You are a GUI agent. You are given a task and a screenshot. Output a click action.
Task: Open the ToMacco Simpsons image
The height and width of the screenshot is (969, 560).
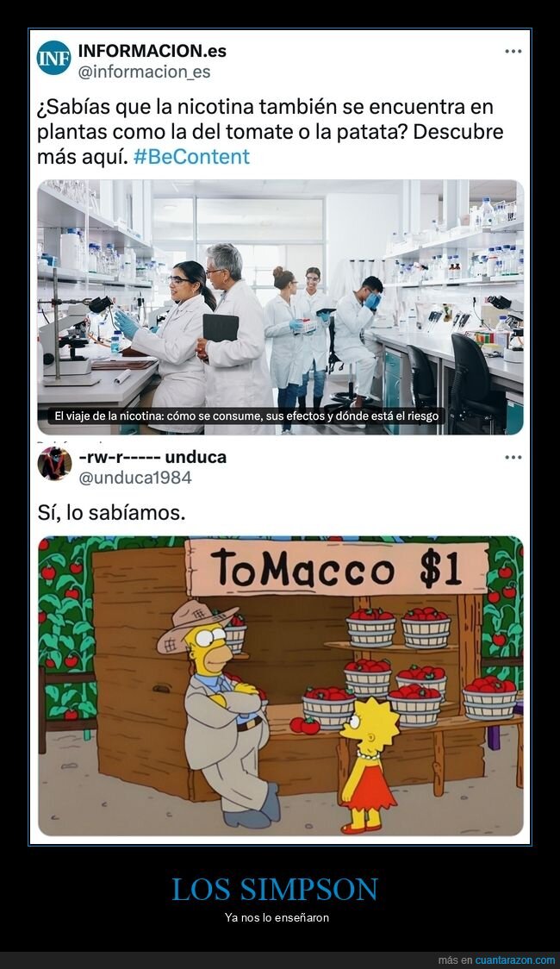280,686
